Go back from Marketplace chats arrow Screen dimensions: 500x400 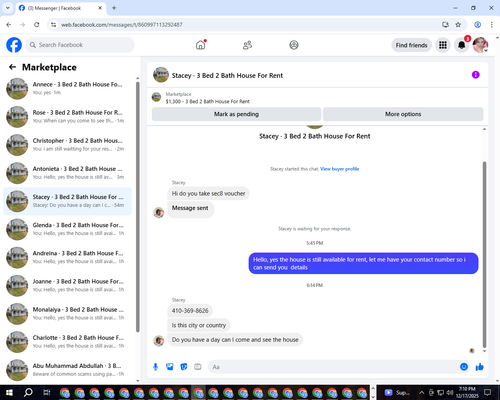(x=12, y=67)
